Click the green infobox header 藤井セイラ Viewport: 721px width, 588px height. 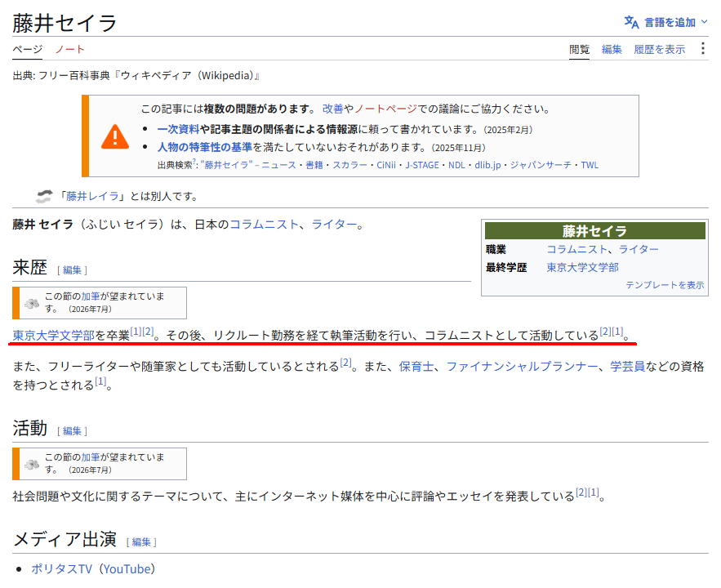click(x=594, y=231)
